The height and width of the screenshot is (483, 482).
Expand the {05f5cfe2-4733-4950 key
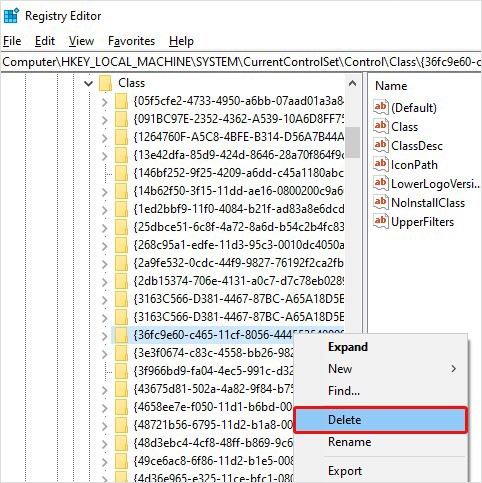click(105, 102)
